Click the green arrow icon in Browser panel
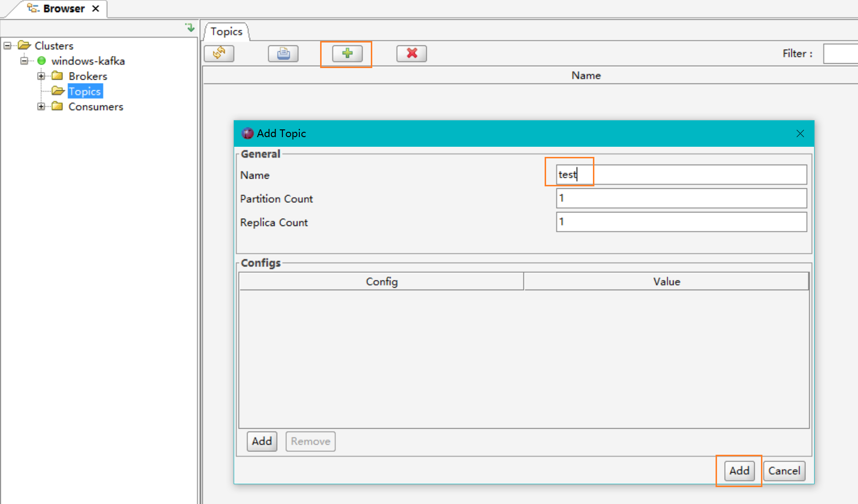Image resolution: width=858 pixels, height=504 pixels. tap(190, 28)
